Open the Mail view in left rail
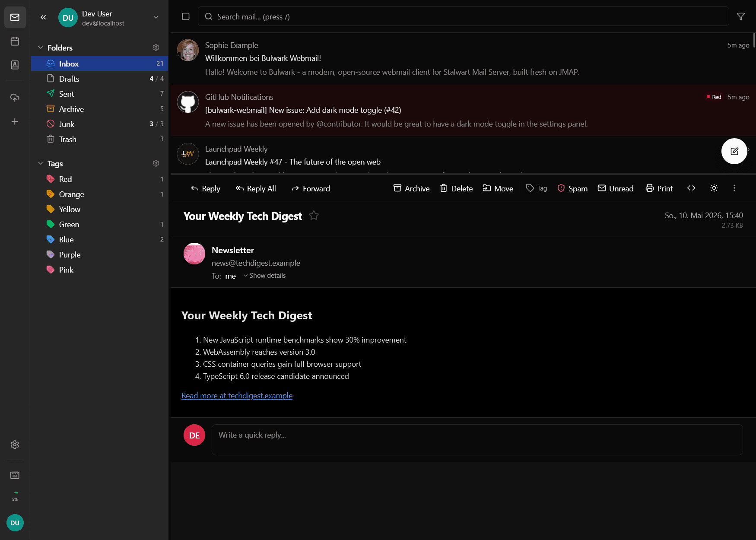756x540 pixels. [x=15, y=18]
